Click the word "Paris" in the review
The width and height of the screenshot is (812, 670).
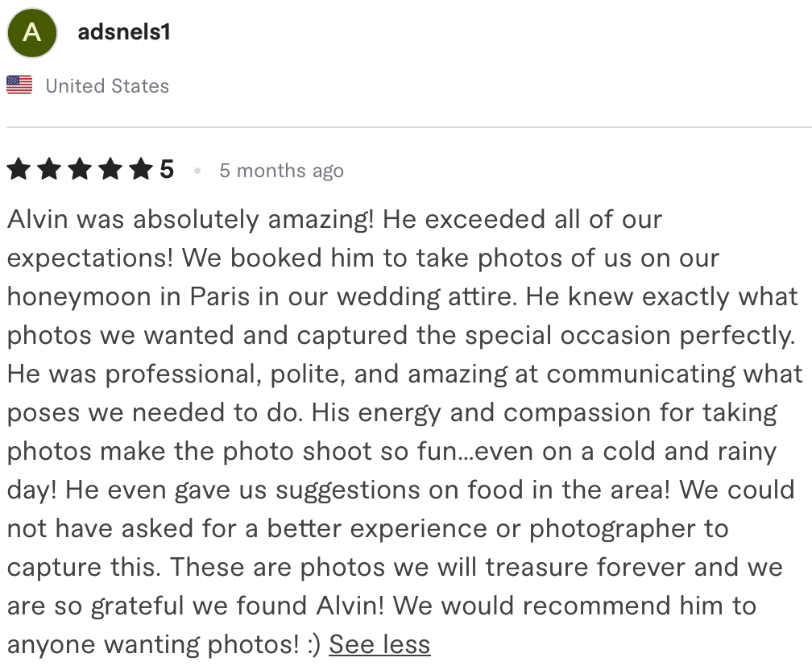click(x=220, y=296)
